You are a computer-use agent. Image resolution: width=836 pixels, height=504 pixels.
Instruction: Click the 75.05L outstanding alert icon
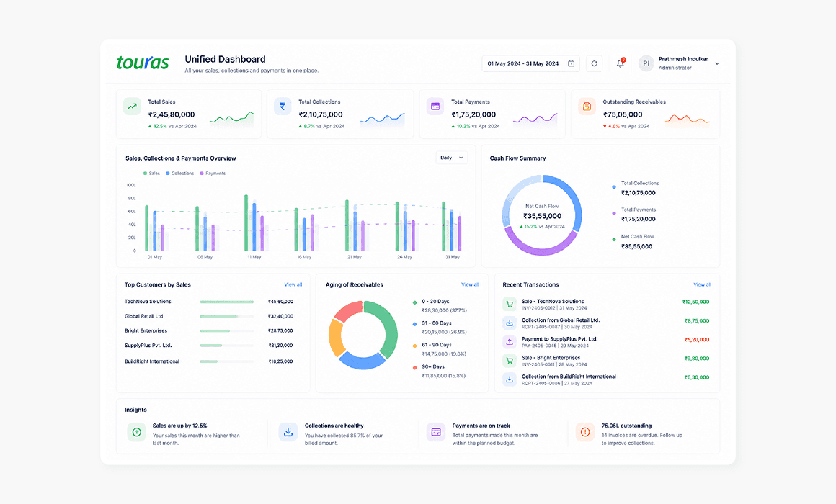(x=585, y=432)
